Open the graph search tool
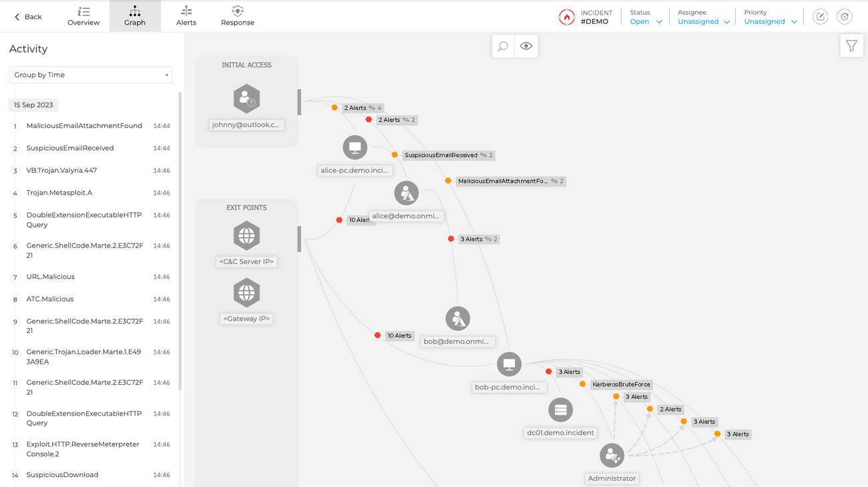 pos(502,45)
